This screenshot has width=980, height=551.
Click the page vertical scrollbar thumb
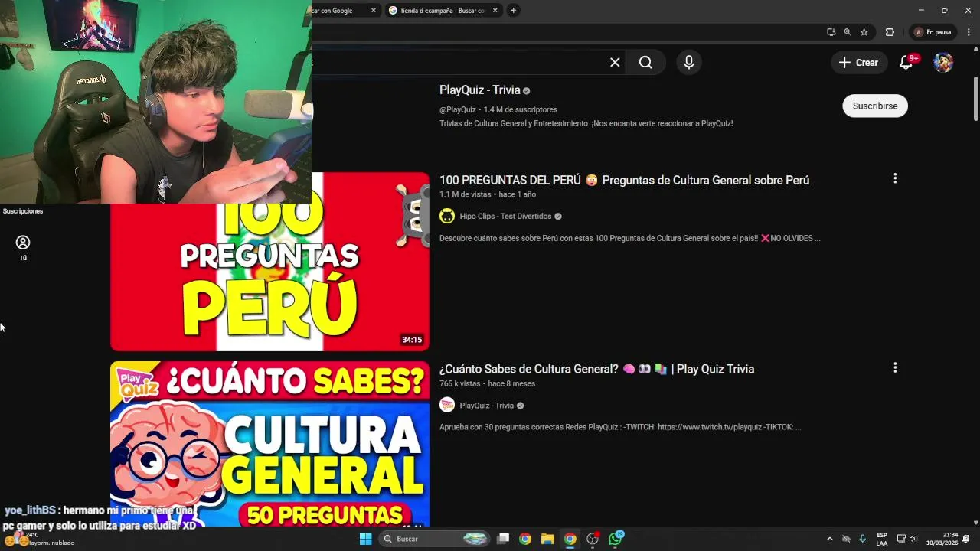pyautogui.click(x=976, y=99)
